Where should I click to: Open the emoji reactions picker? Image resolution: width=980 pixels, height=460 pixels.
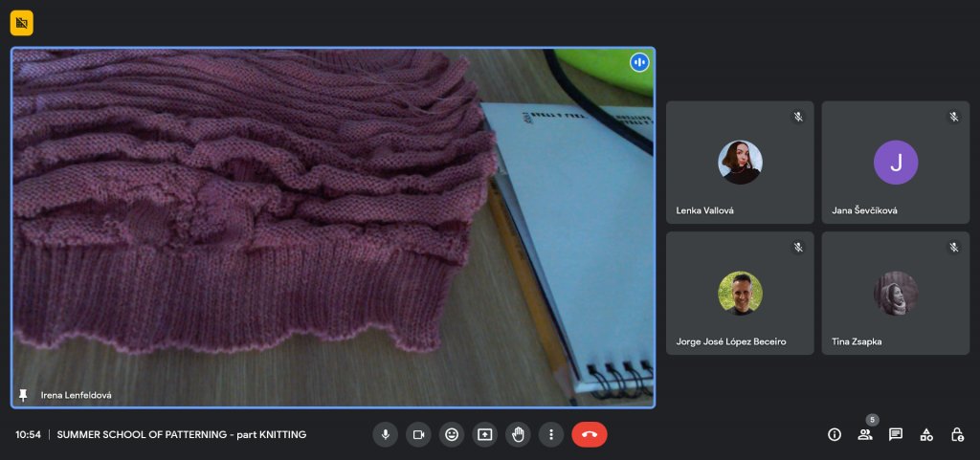[452, 434]
